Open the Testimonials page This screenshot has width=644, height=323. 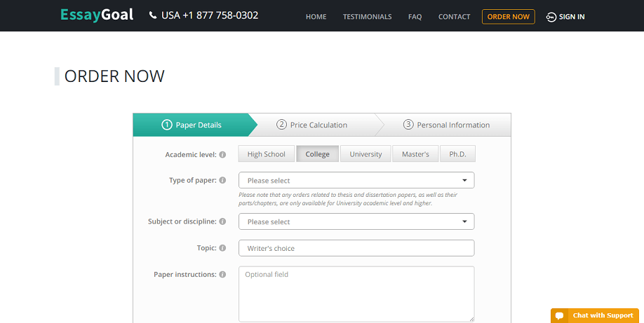click(367, 17)
